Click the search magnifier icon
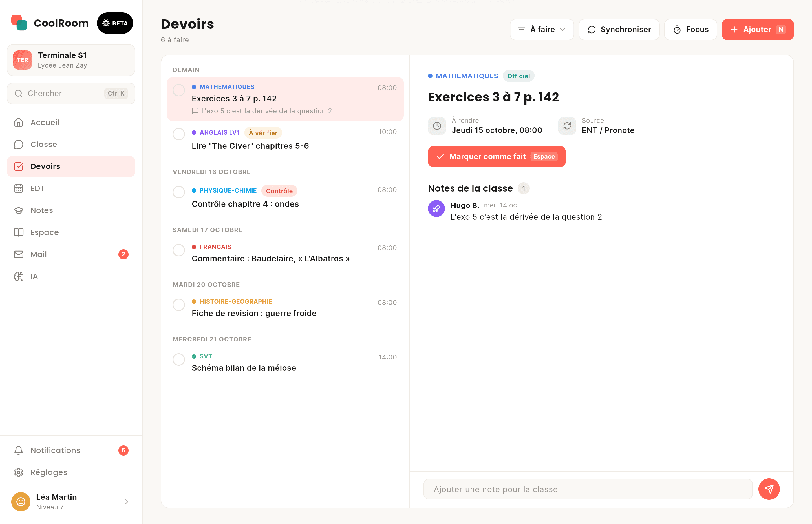Viewport: 812px width, 524px height. click(19, 94)
